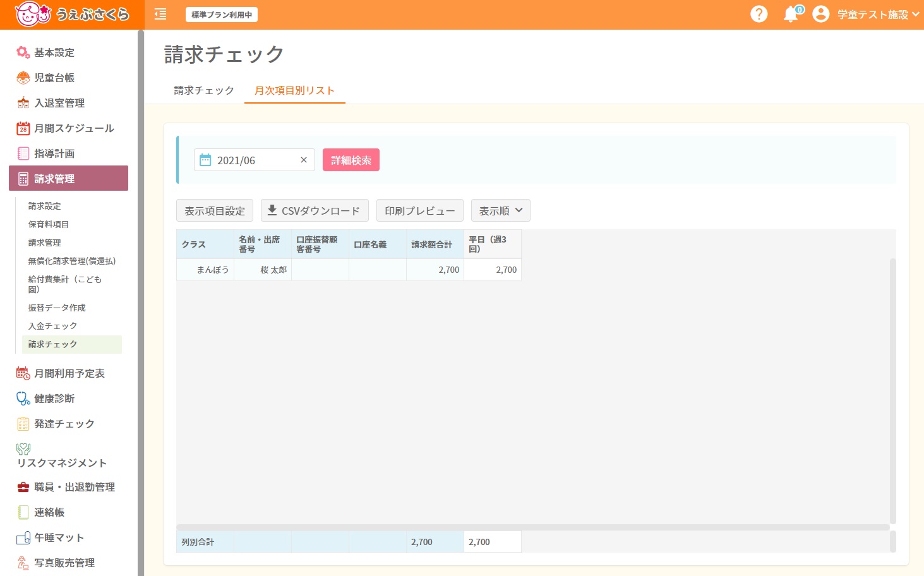Expand the 学童テスト施設 account dropdown
Screen dimensions: 924x576
879,15
